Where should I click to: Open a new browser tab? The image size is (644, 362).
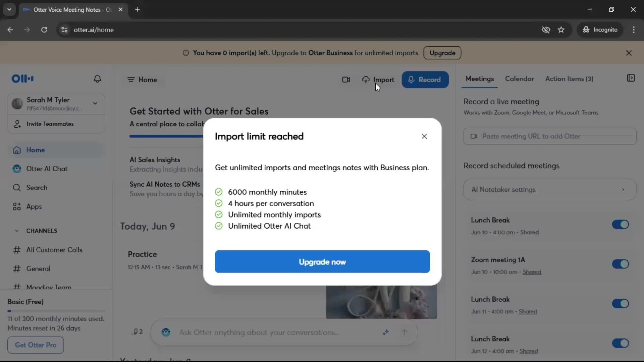pyautogui.click(x=137, y=9)
